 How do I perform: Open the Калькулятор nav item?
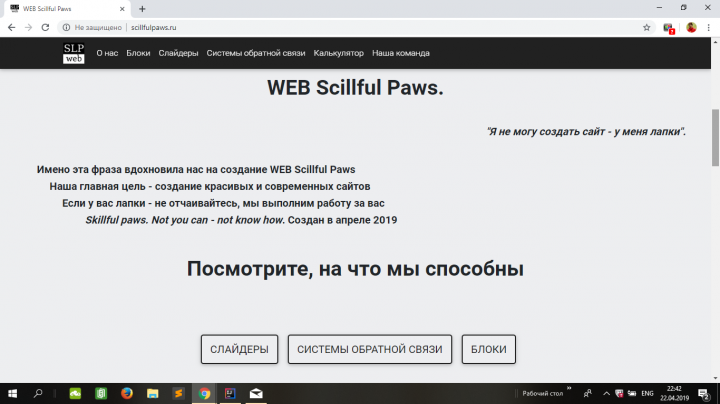tap(338, 53)
